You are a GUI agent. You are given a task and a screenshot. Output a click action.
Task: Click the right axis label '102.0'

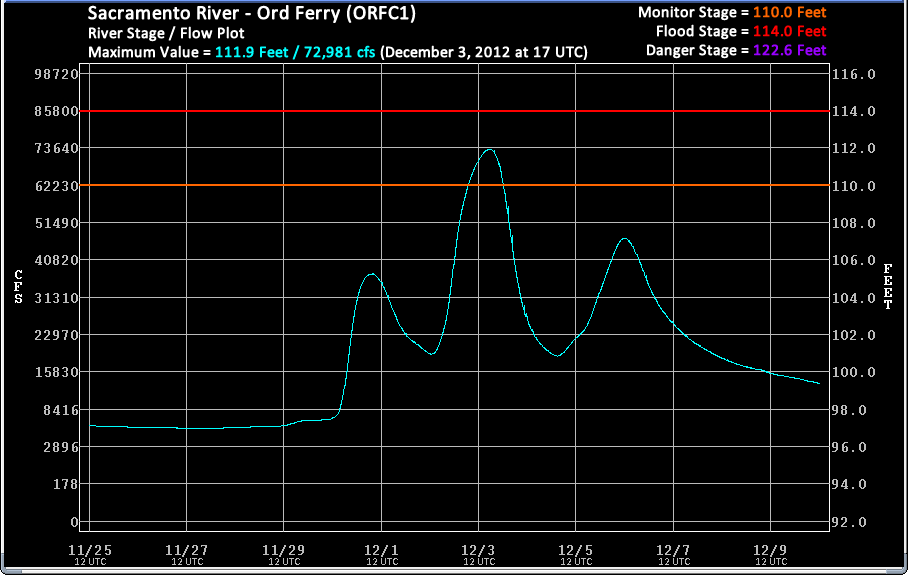[x=854, y=335]
